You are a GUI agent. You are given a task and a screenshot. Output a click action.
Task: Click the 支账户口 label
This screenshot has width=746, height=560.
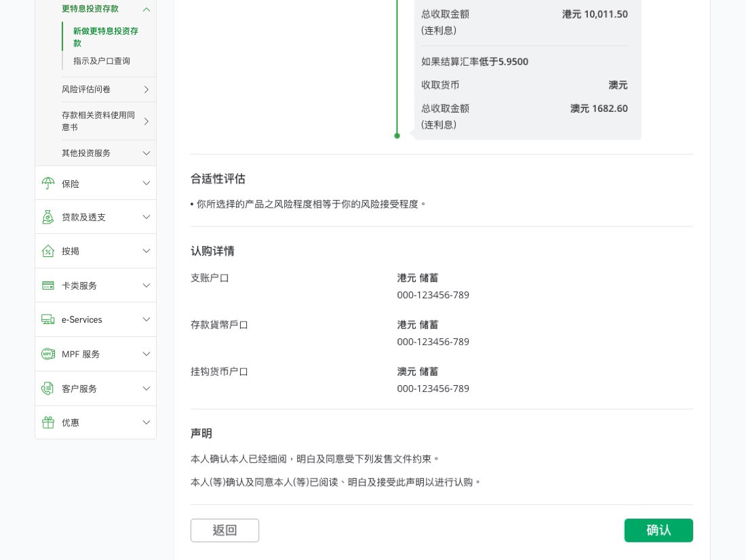point(210,279)
